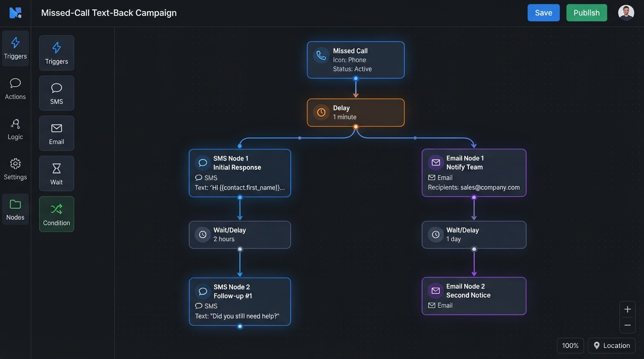Save the campaign
Image resolution: width=644 pixels, height=359 pixels.
pos(543,13)
